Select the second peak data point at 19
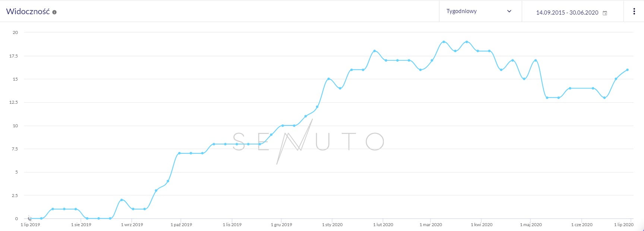Screen dimensions: 644x231 coord(467,42)
